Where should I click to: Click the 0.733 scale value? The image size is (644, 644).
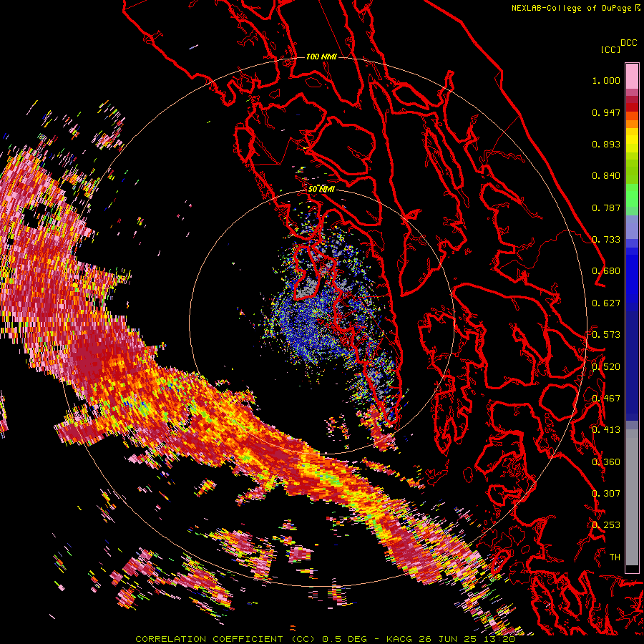coord(606,240)
